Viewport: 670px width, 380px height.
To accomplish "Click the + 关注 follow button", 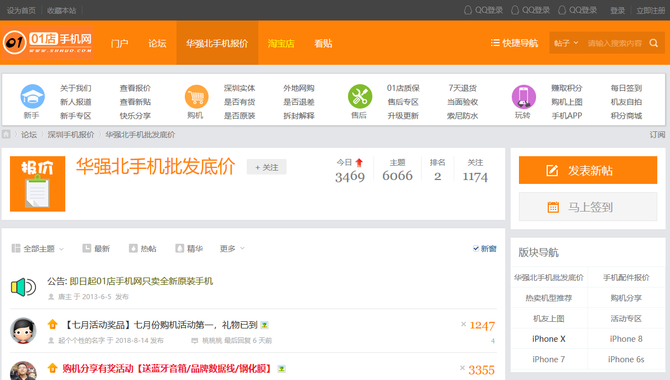I will pos(267,167).
